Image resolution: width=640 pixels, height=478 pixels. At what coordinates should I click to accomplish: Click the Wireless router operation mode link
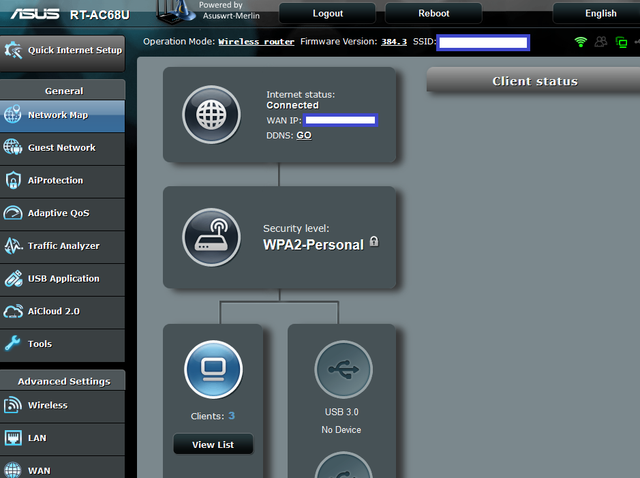point(256,42)
